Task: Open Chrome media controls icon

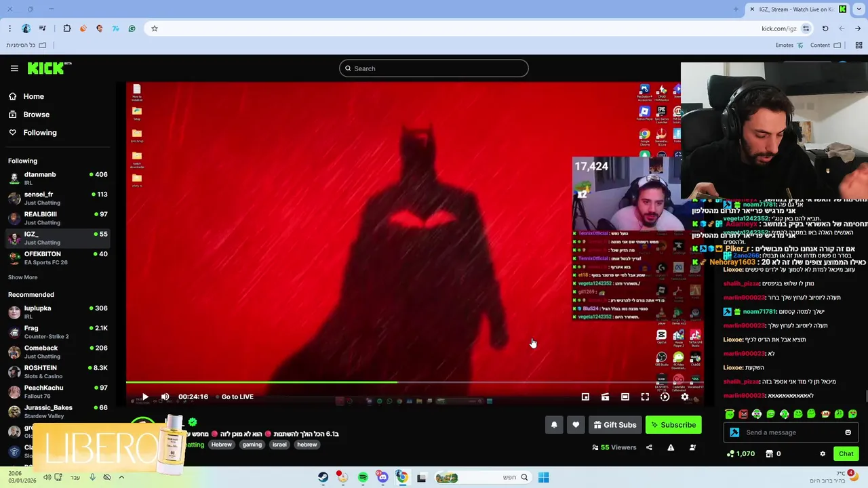Action: point(43,28)
